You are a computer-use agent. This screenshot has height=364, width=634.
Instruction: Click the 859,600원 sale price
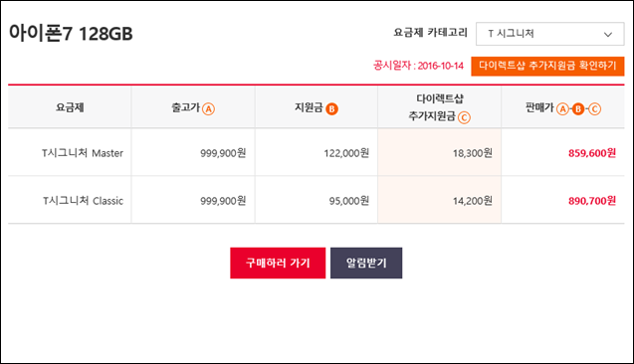click(592, 153)
